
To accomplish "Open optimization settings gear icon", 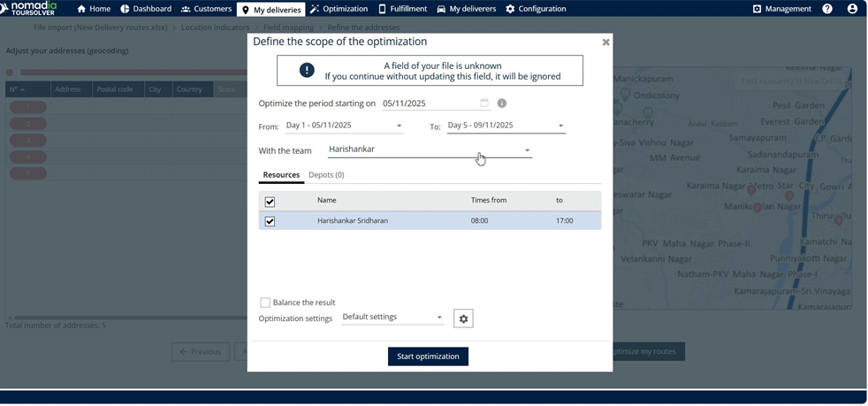I will tap(463, 318).
